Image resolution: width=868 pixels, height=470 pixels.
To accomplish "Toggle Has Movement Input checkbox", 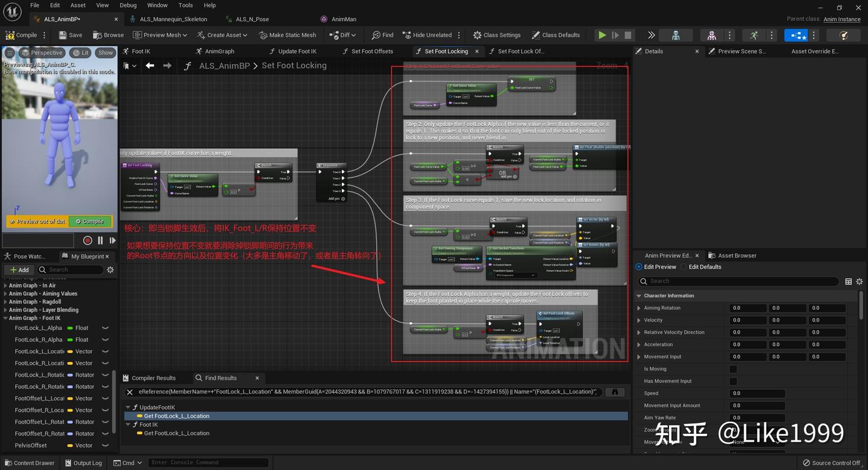I will click(733, 381).
